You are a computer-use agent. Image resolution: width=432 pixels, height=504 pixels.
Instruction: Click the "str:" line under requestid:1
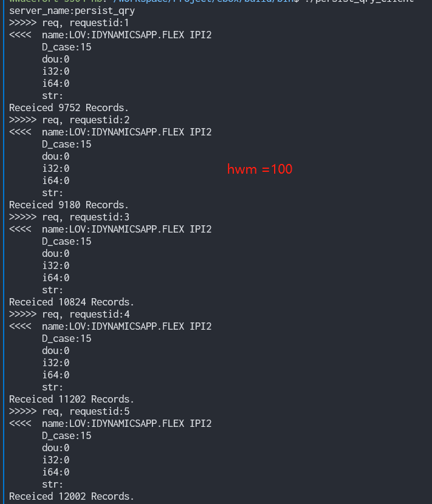pos(53,95)
